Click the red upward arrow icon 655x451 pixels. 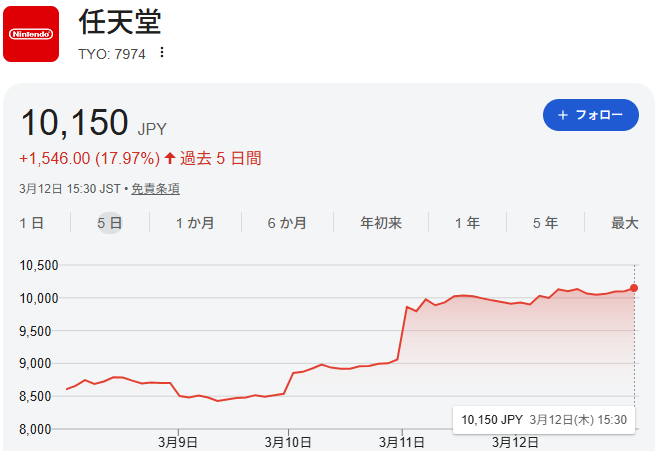click(170, 158)
